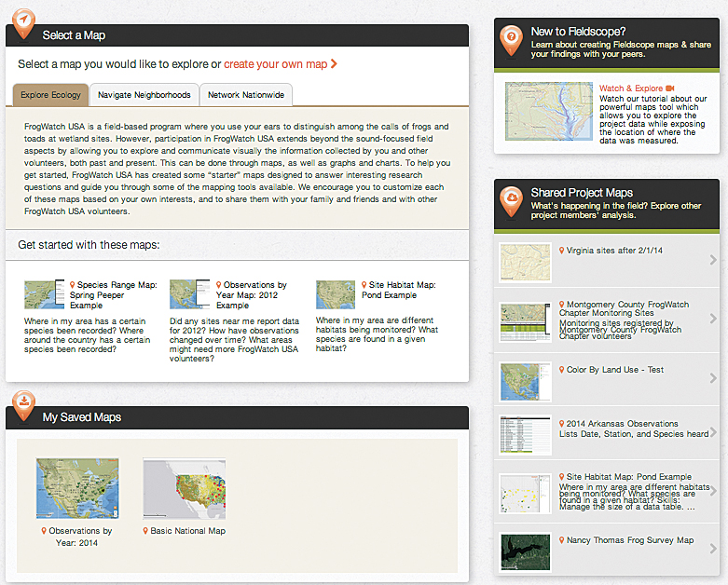Click the pin icon beside Nancy Thomas Frog Survey Map
The image size is (728, 585).
561,540
